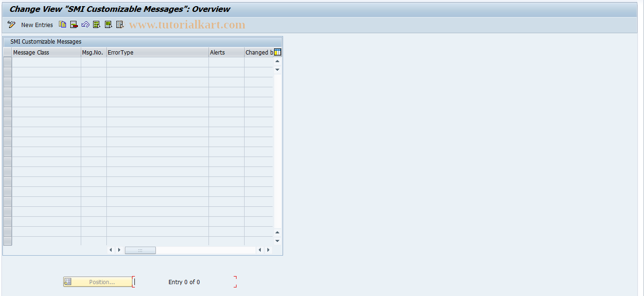Click the entry position input field

[x=184, y=282]
